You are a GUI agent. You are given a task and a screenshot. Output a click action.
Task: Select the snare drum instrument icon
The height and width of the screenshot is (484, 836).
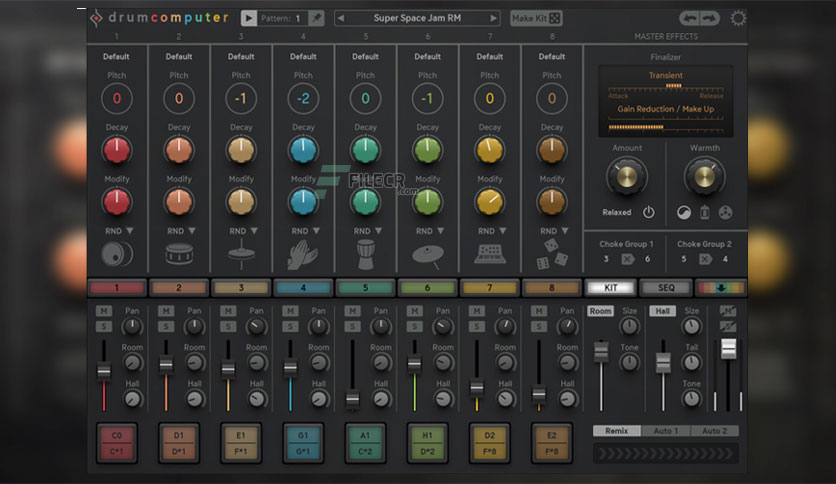[179, 254]
